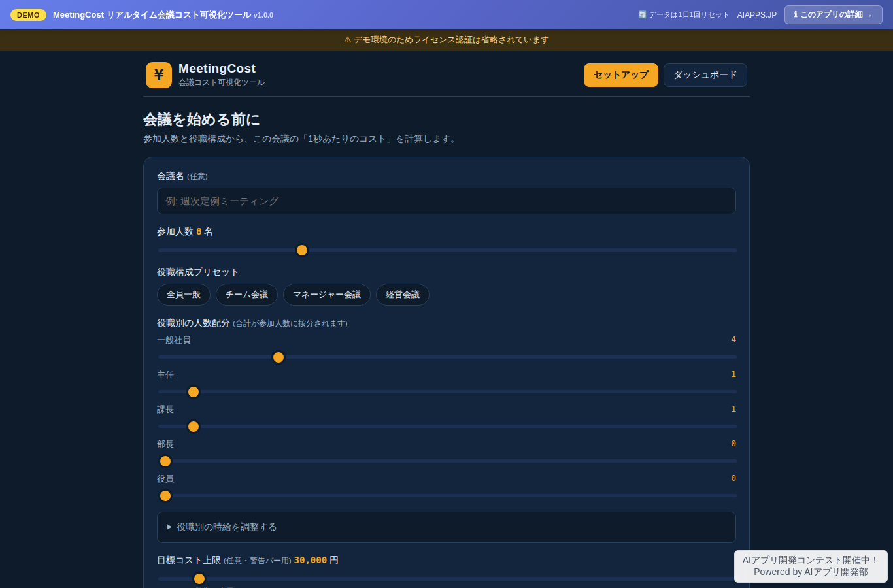The width and height of the screenshot is (893, 588).
Task: Click the AIアプリ開発コンテスト開催中 banner
Action: 811,566
